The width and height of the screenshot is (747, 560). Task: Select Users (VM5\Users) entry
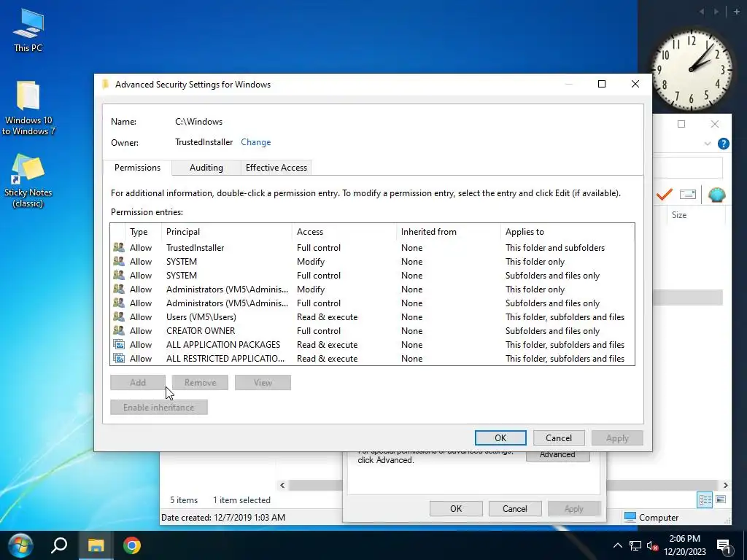(372, 316)
